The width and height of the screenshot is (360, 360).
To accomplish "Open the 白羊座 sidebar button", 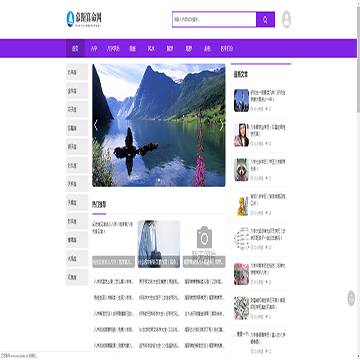I will (77, 72).
